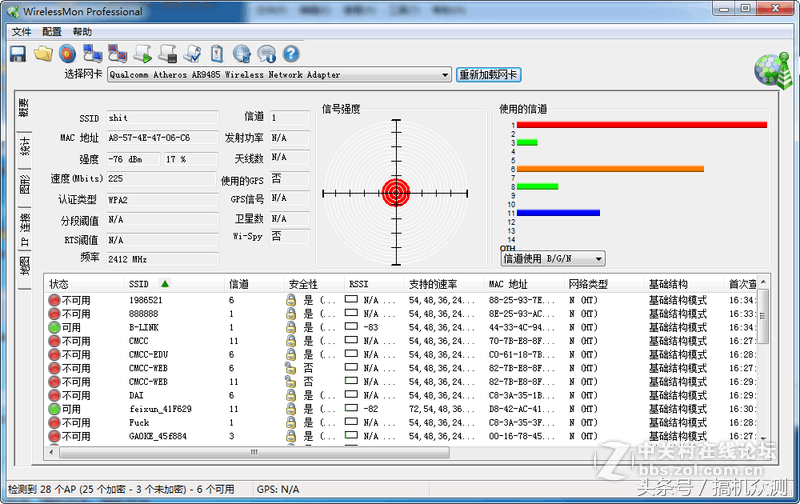Viewport: 800px width, 504px height.
Task: Click the speech bubble info icon
Action: coord(266,54)
